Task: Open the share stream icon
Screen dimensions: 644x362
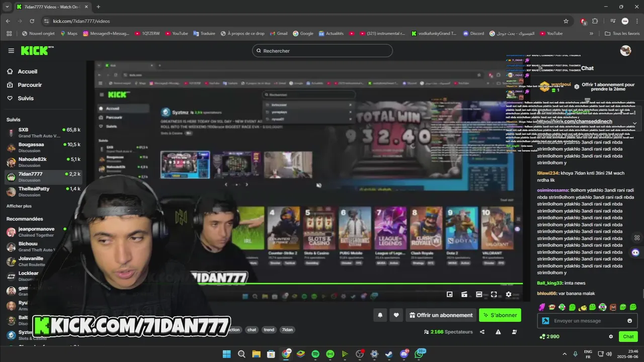Action: tap(482, 332)
